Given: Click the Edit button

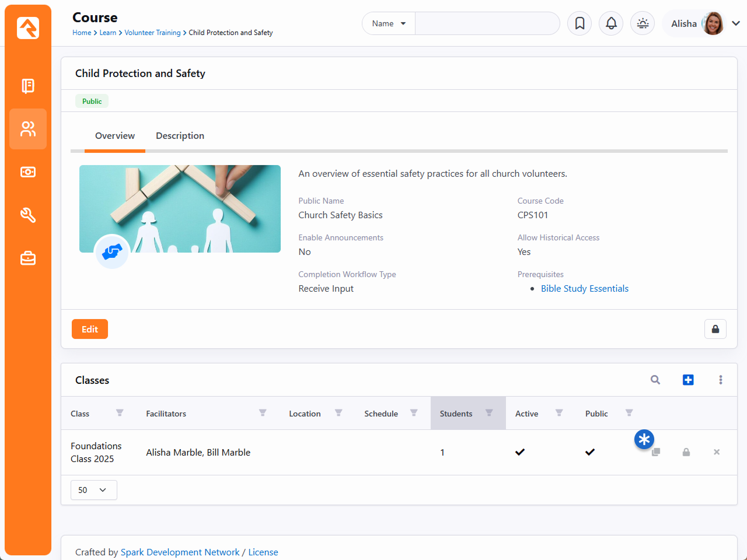Looking at the screenshot, I should pyautogui.click(x=90, y=329).
